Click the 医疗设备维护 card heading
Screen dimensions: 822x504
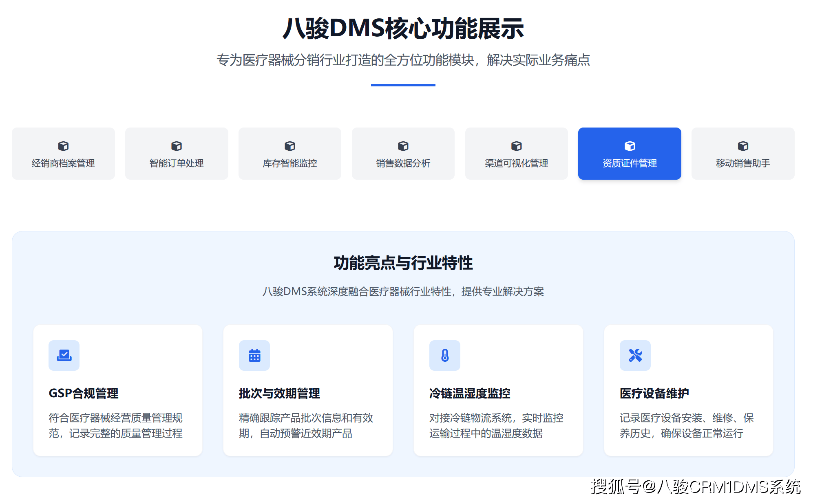pyautogui.click(x=654, y=393)
